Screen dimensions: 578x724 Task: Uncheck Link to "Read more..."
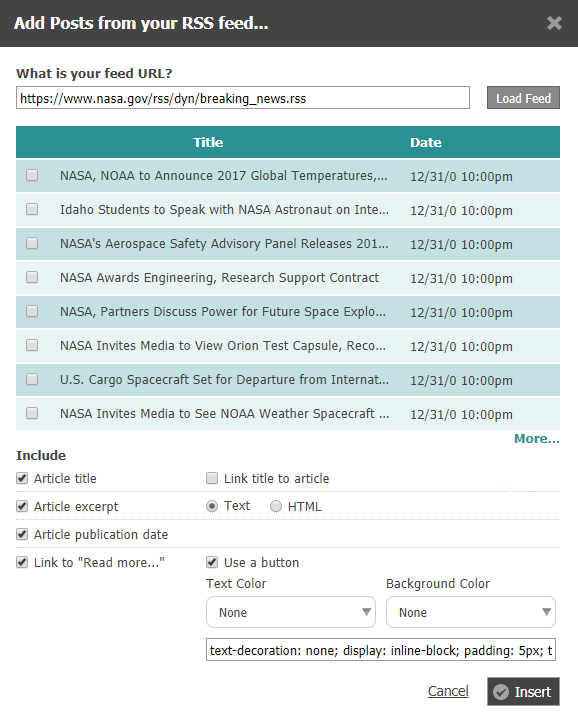click(x=22, y=562)
